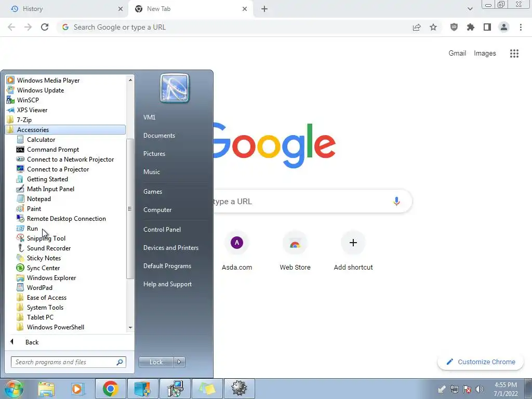This screenshot has height=399, width=532.
Task: Open Devices and Printers
Action: pyautogui.click(x=170, y=248)
